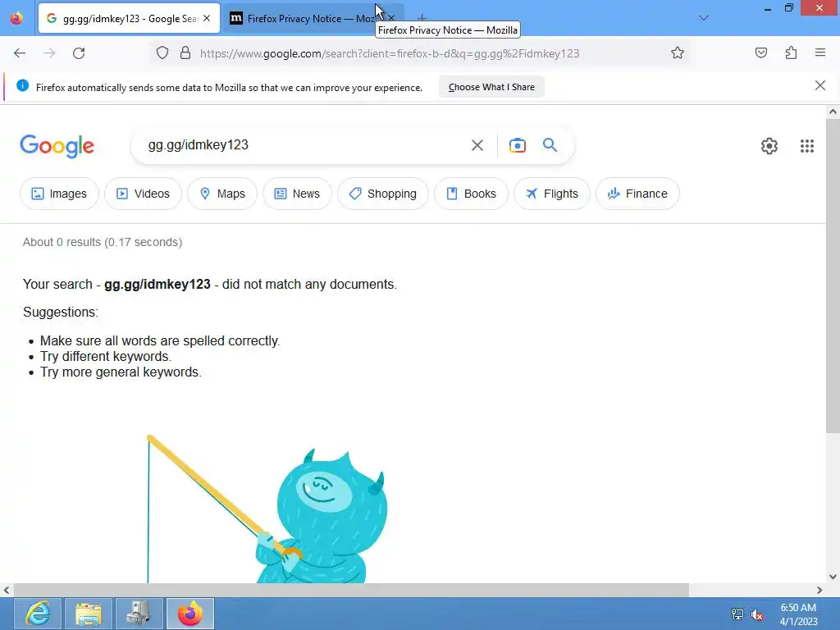
Task: Filter results by Shopping
Action: (383, 194)
